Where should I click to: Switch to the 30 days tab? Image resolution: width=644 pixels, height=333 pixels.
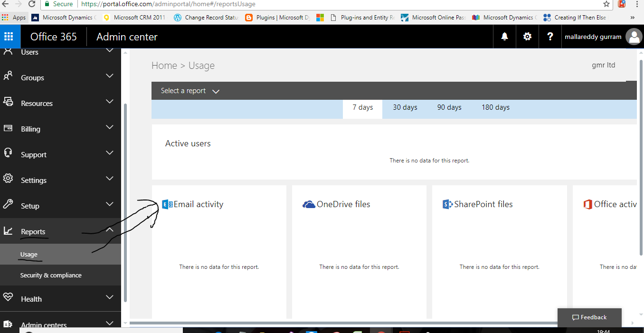click(405, 108)
